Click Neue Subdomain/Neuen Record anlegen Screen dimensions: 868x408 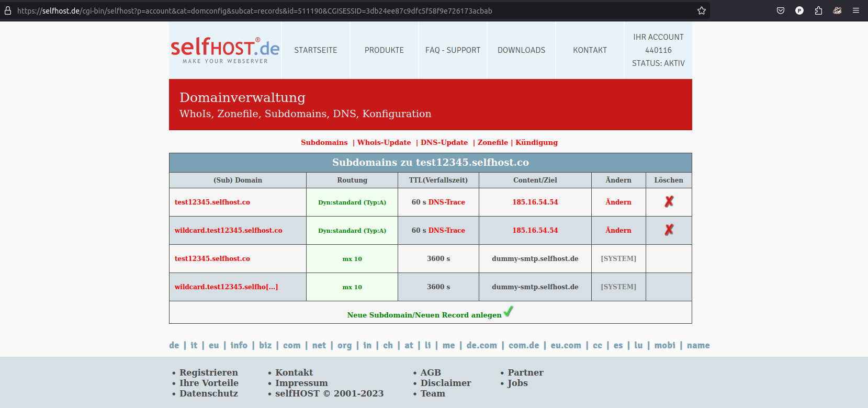[x=424, y=315]
